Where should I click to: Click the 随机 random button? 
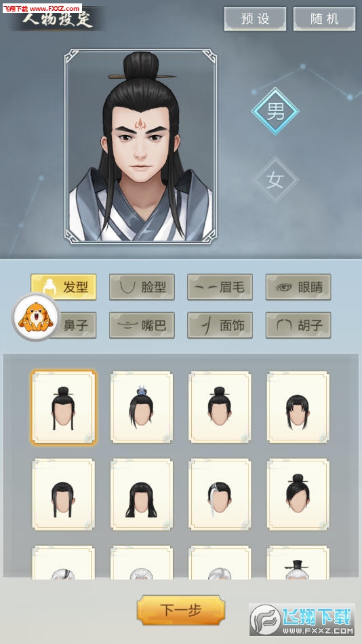pyautogui.click(x=324, y=19)
